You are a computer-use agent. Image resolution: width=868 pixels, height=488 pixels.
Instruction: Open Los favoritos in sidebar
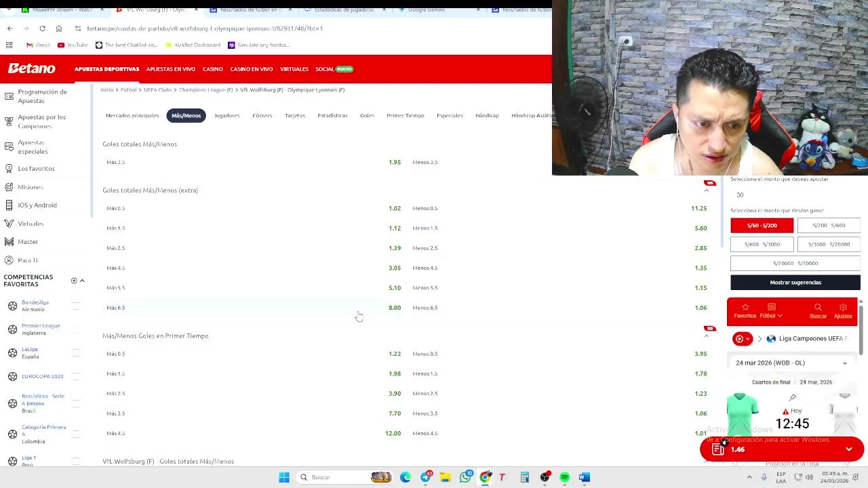coord(36,168)
